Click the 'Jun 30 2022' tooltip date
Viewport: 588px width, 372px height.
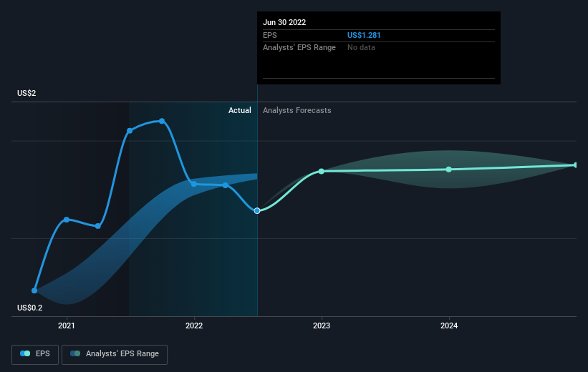pyautogui.click(x=284, y=22)
